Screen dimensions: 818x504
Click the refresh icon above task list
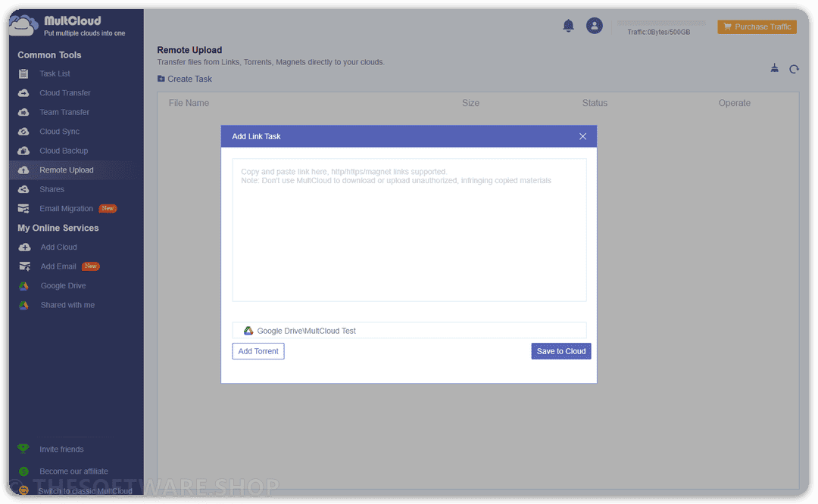click(794, 69)
